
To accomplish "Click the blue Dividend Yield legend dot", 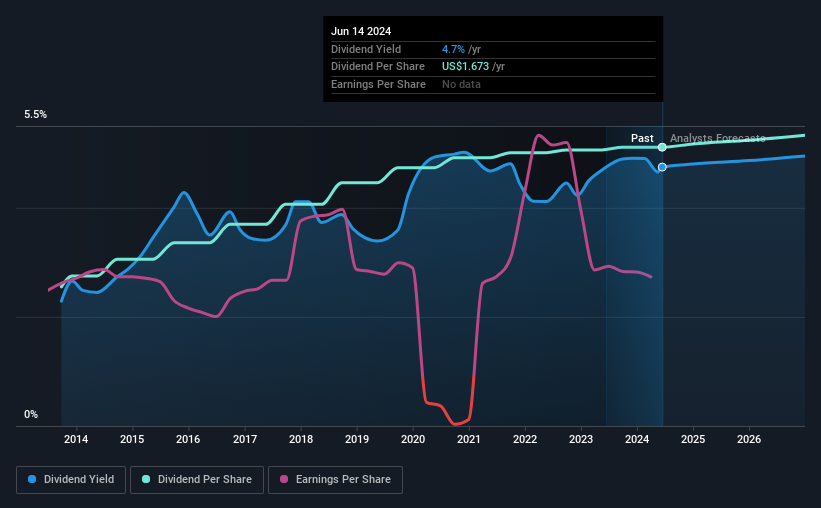I will [32, 479].
